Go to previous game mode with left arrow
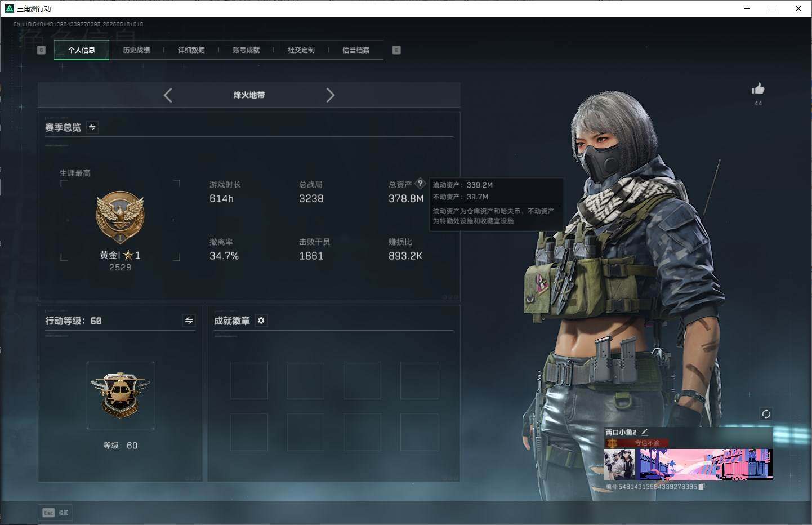812x525 pixels. (x=168, y=95)
